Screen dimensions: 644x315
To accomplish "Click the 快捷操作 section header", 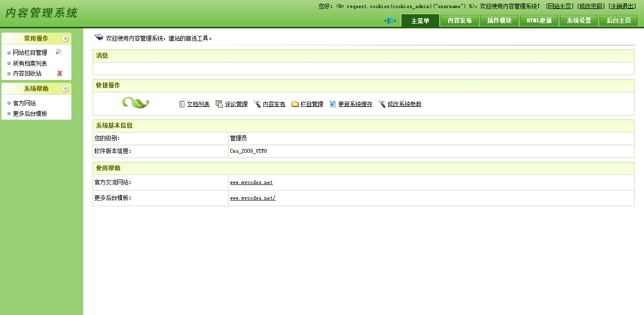I will [x=363, y=86].
